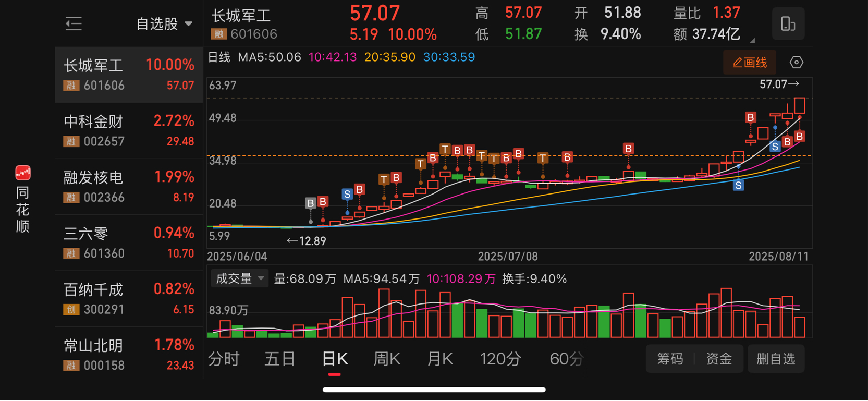Tap the screen rotate icon
Viewport: 868px width, 401px height.
[788, 23]
